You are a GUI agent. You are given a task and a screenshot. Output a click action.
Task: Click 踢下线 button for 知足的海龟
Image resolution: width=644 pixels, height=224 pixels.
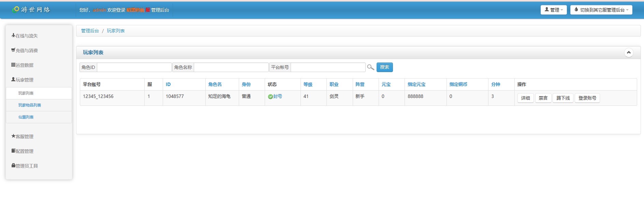[x=563, y=98]
